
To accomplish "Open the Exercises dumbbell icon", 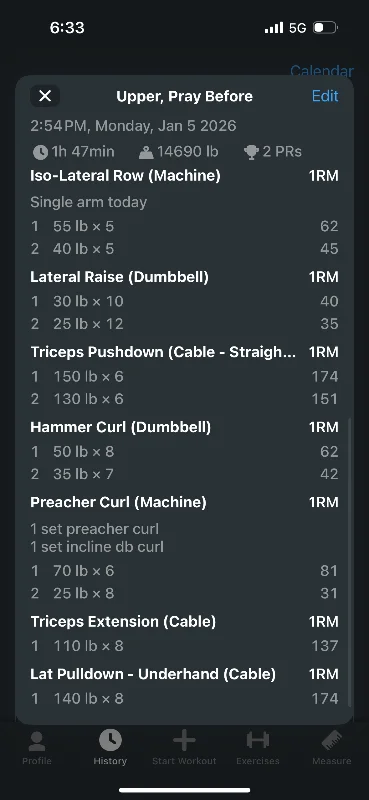I will [258, 740].
